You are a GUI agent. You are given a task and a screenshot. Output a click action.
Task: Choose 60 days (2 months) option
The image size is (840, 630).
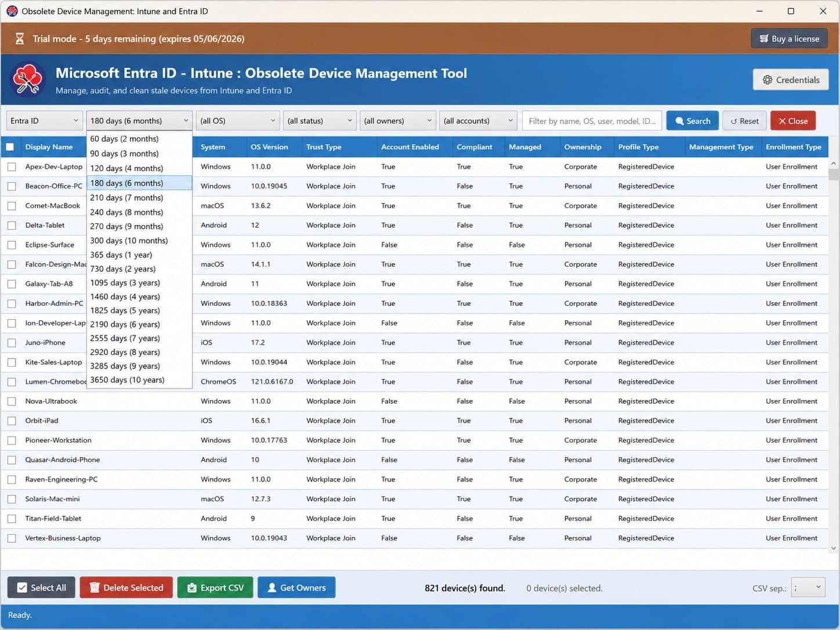[139, 139]
